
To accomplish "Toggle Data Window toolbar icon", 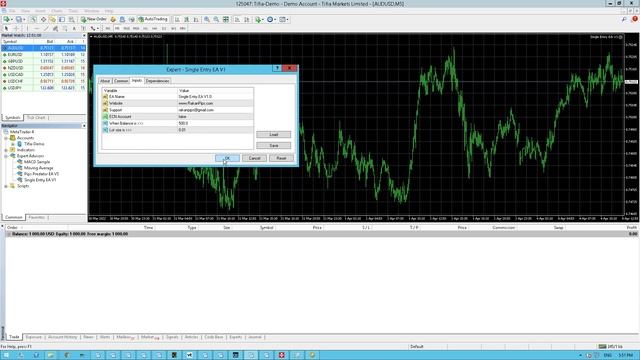I will 43,19.
